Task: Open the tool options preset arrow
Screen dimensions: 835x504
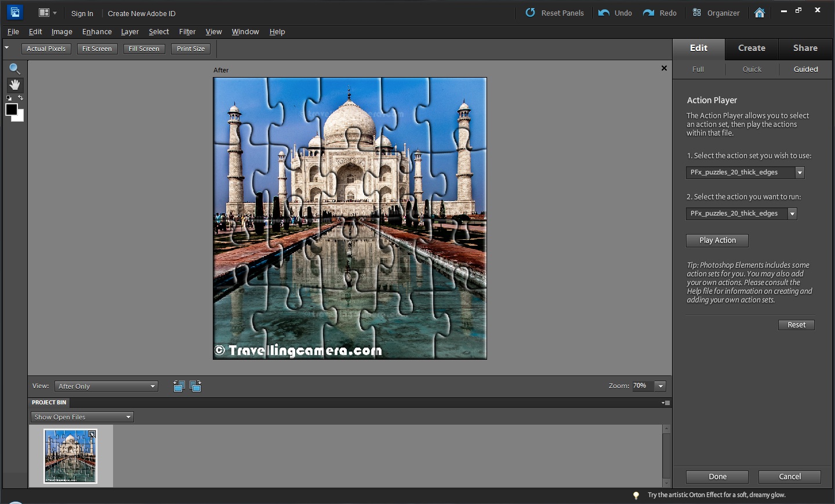Action: 7,48
